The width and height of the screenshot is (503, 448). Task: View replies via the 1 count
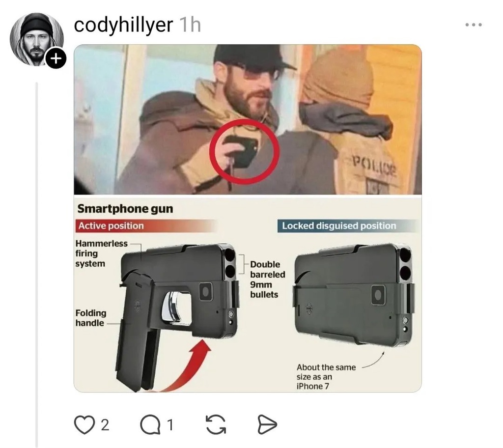point(170,425)
